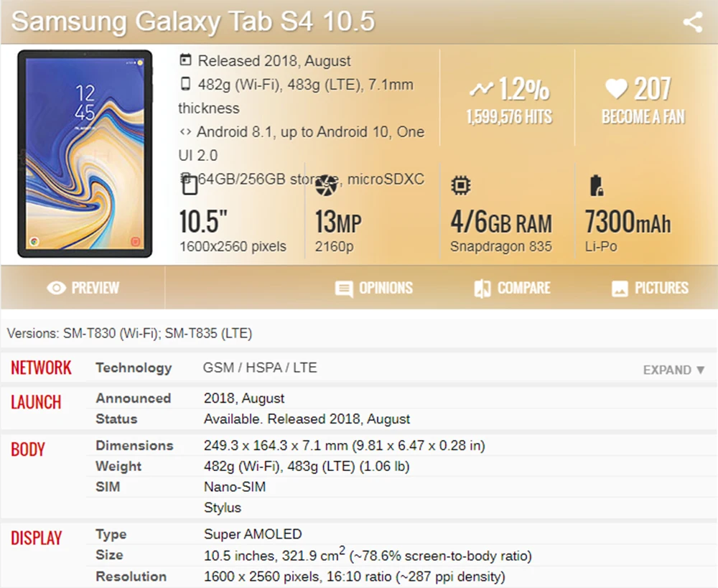Click Become a Fan
The width and height of the screenshot is (718, 588).
(x=643, y=117)
